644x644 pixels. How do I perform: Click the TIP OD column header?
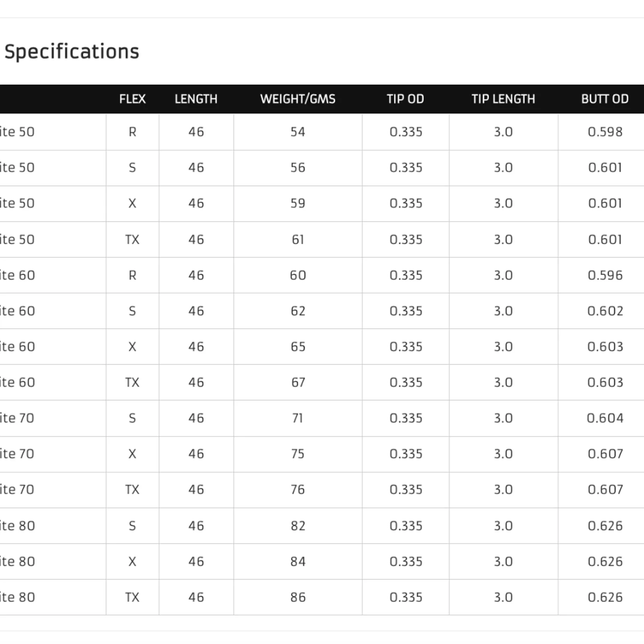click(405, 99)
